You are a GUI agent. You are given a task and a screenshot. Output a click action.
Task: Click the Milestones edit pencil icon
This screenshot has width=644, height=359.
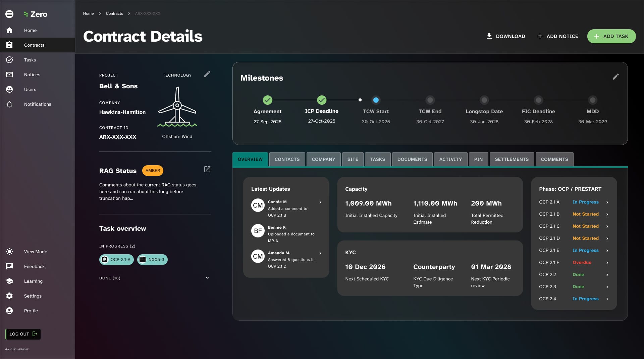[615, 77]
